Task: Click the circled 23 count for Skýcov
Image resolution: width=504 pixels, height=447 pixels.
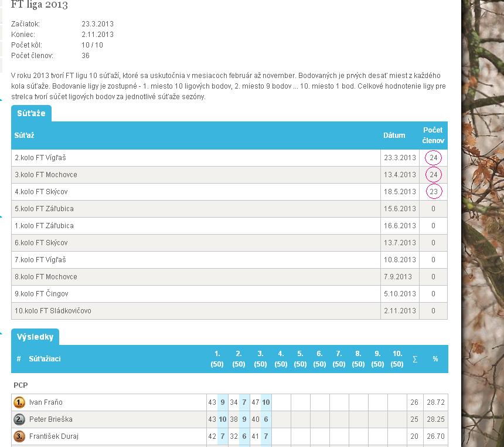Action: tap(433, 192)
